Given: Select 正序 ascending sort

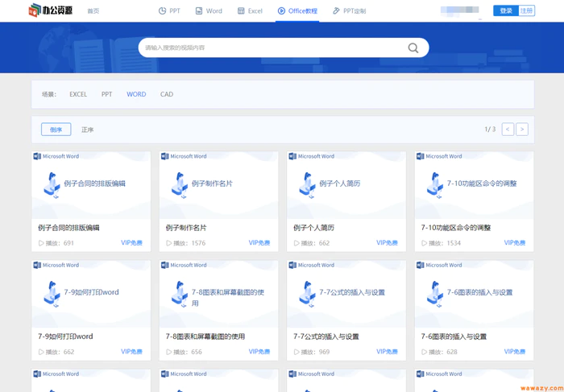Looking at the screenshot, I should pyautogui.click(x=87, y=130).
